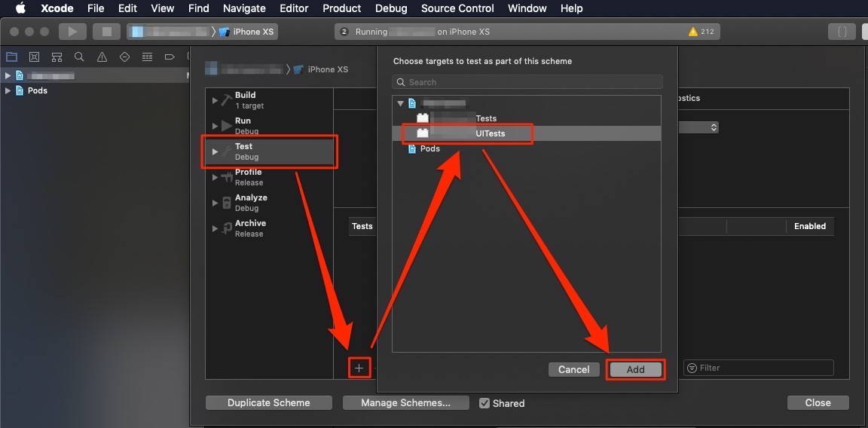Collapse the project in targets list
This screenshot has width=868, height=428.
401,103
